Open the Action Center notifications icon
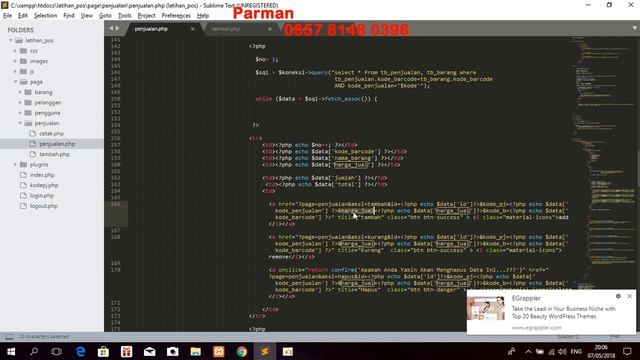The image size is (640, 360). (627, 351)
